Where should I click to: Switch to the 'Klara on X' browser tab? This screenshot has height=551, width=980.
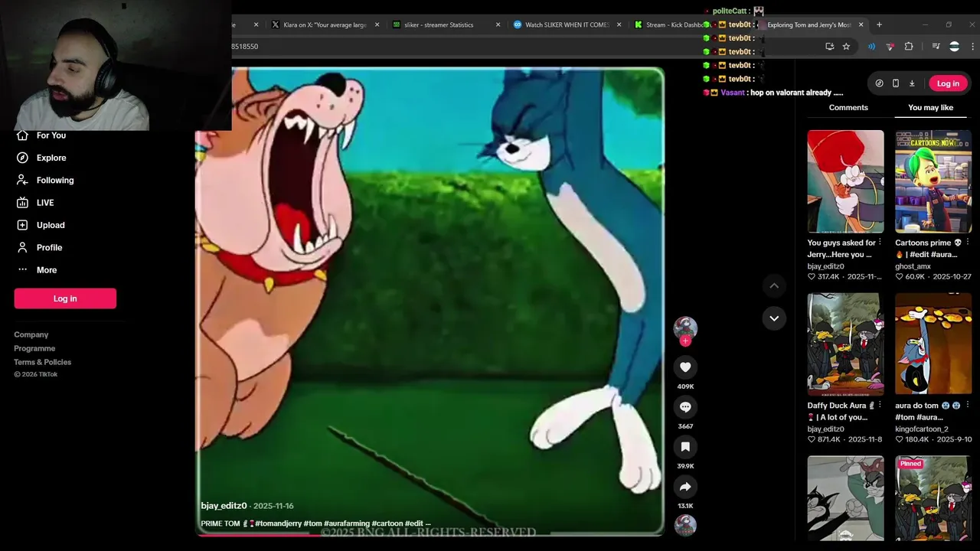[325, 24]
